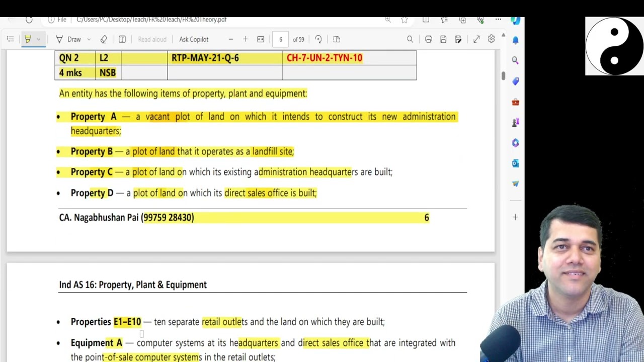Open split screen view

tap(426, 20)
